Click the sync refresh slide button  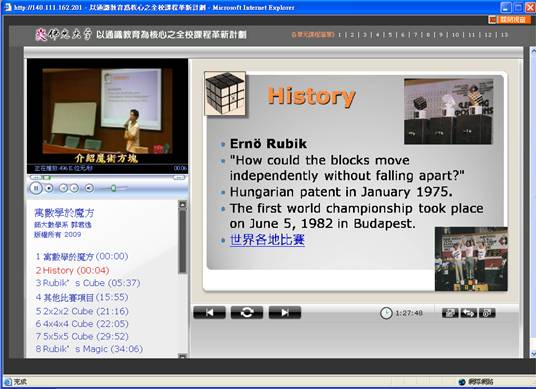[x=247, y=312]
